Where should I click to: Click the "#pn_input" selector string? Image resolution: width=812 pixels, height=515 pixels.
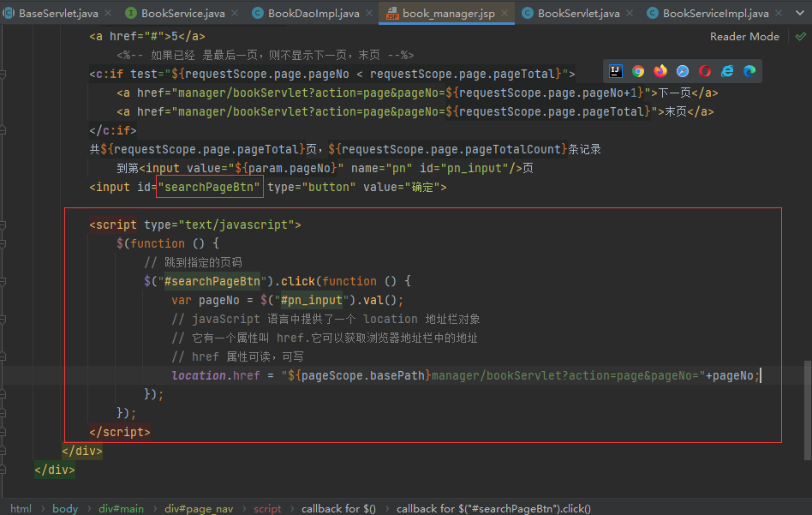(x=312, y=300)
